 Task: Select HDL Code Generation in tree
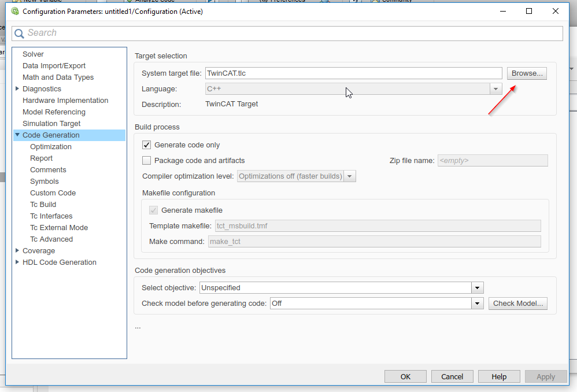coord(59,262)
